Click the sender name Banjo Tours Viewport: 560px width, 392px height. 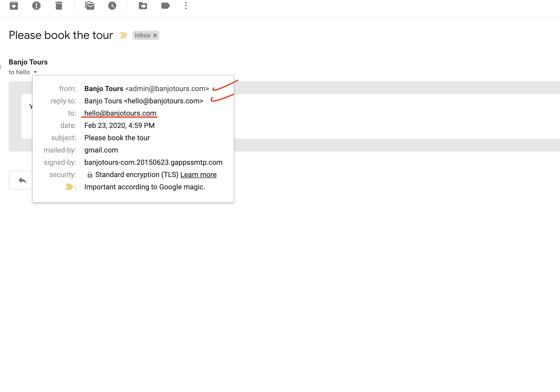28,62
